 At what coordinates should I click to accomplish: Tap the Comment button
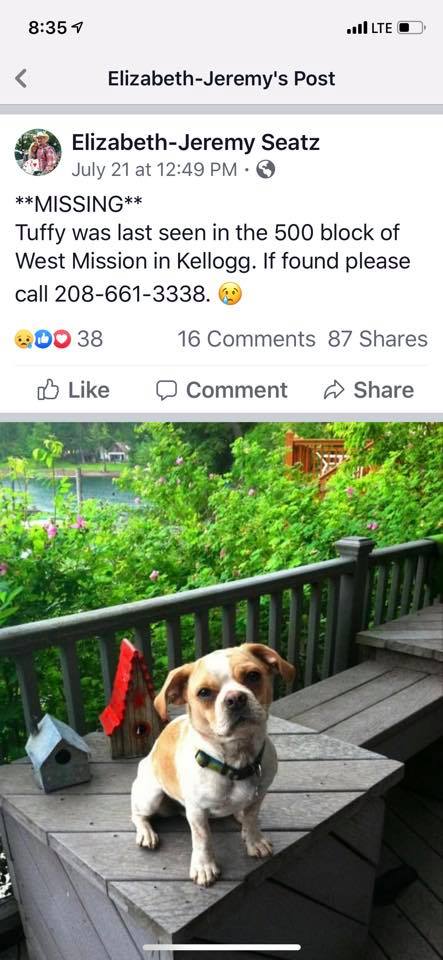click(x=222, y=390)
